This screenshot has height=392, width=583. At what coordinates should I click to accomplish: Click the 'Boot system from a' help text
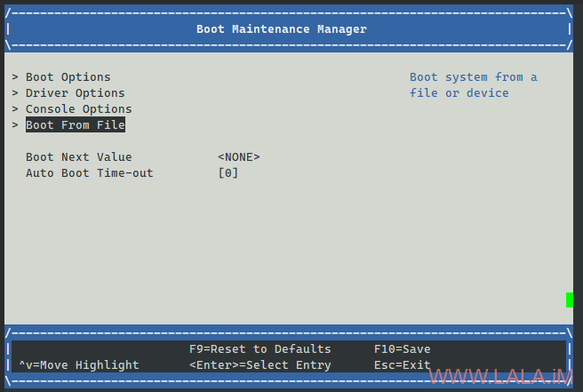[x=474, y=77]
